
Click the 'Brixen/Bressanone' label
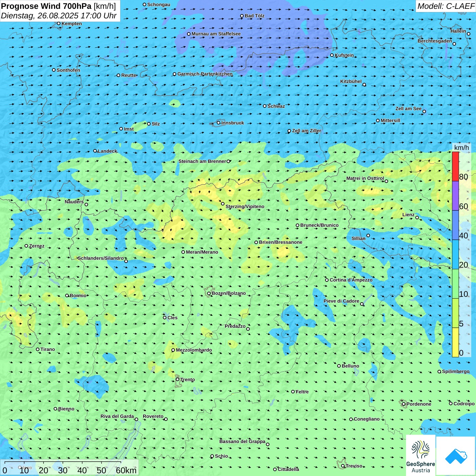pyautogui.click(x=281, y=242)
